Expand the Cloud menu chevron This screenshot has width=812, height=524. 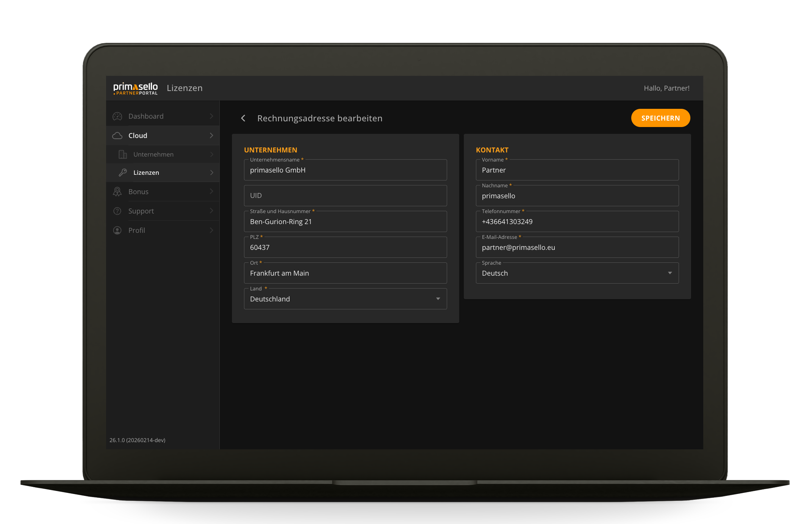[x=211, y=136]
